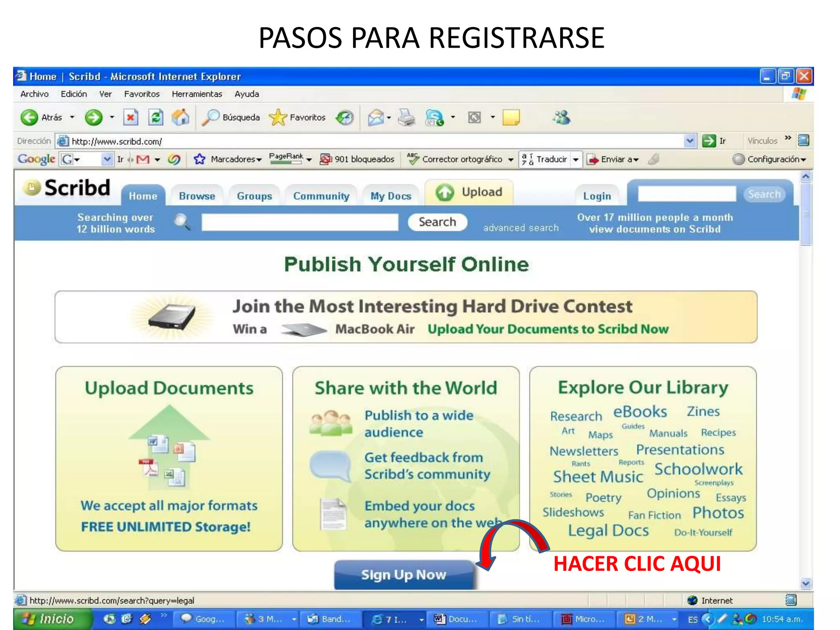Click the yellow note icon

[511, 118]
